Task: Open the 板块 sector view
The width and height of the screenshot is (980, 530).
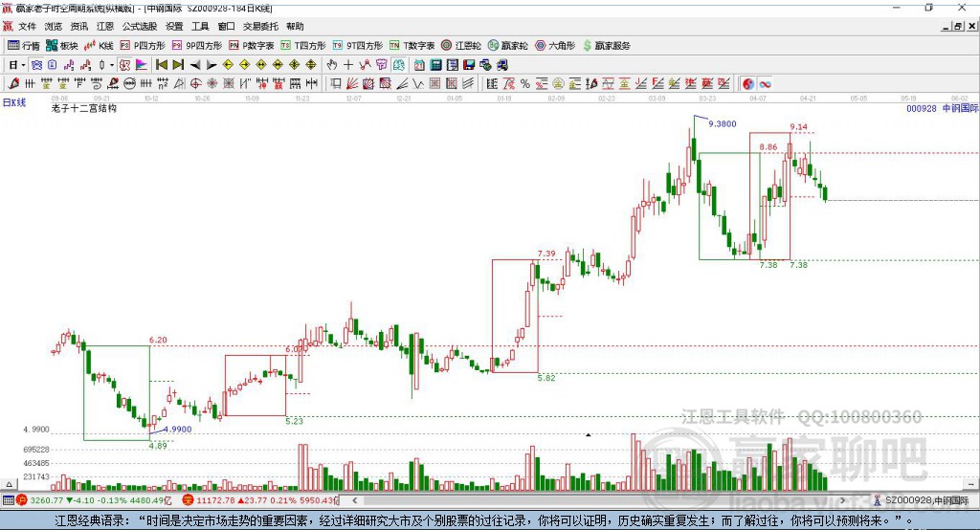Action: pos(61,46)
